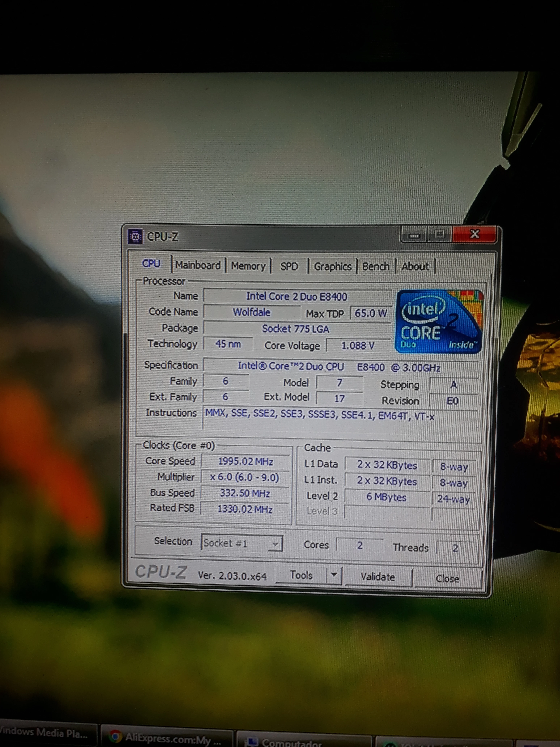The width and height of the screenshot is (560, 747).
Task: Click the Validate button
Action: 378,577
